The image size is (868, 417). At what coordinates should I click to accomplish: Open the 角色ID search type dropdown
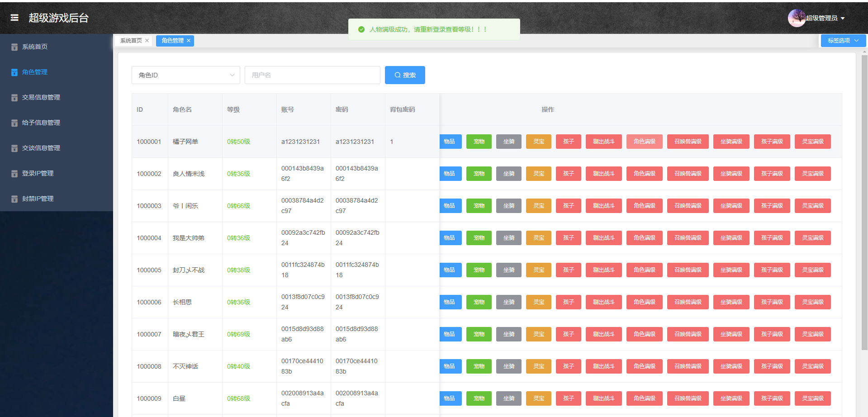[186, 75]
